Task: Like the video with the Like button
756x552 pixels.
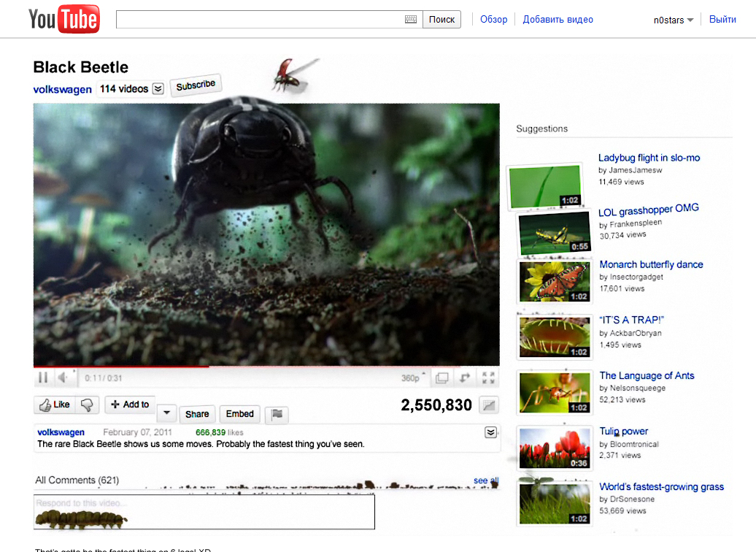Action: (55, 405)
